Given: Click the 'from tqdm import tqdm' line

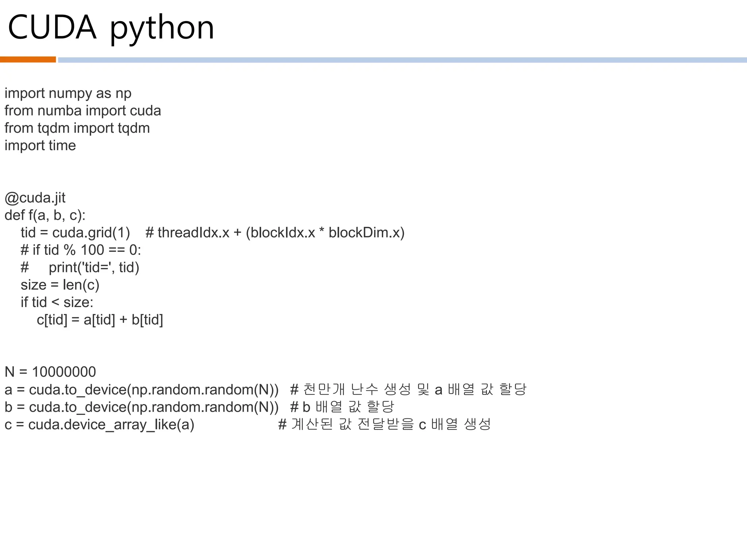Looking at the screenshot, I should pyautogui.click(x=77, y=128).
